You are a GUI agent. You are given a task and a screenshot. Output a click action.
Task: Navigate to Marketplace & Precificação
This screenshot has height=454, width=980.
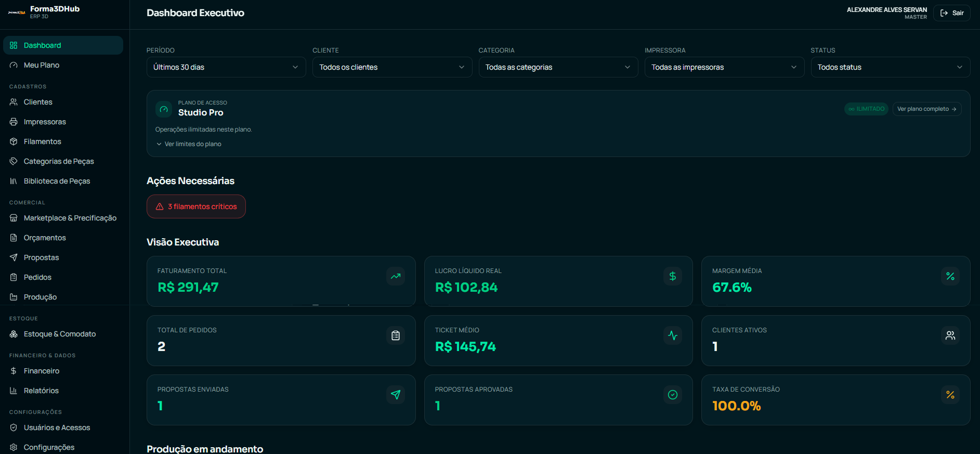click(63, 218)
